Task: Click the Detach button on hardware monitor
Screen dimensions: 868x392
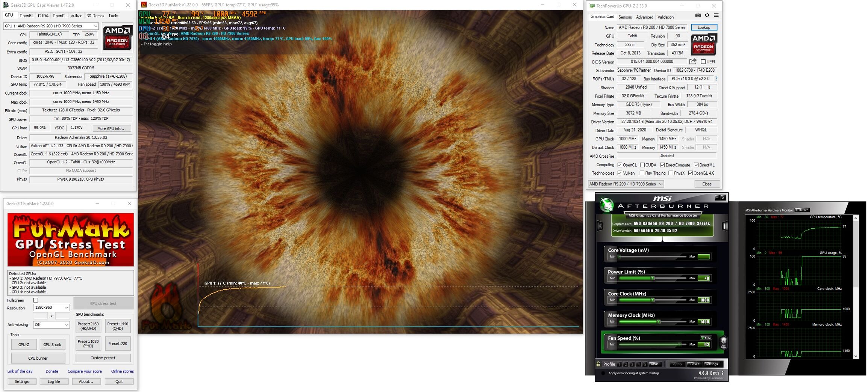Action: [802, 210]
